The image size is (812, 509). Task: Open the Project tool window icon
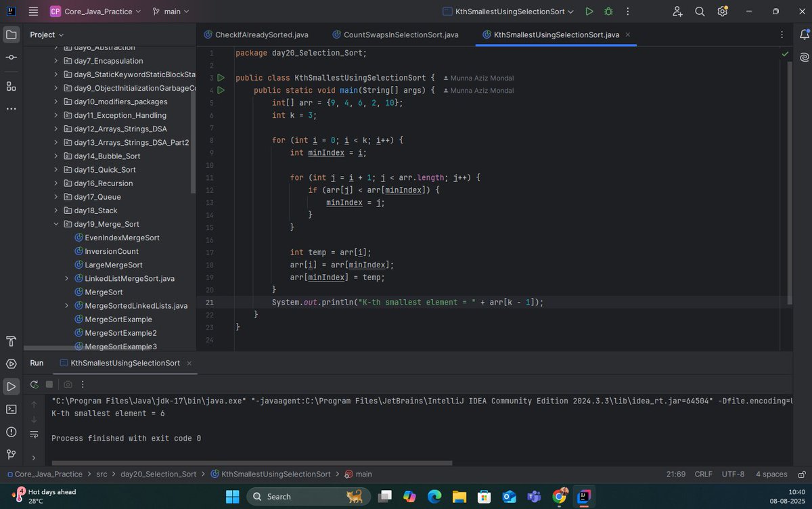pyautogui.click(x=11, y=35)
